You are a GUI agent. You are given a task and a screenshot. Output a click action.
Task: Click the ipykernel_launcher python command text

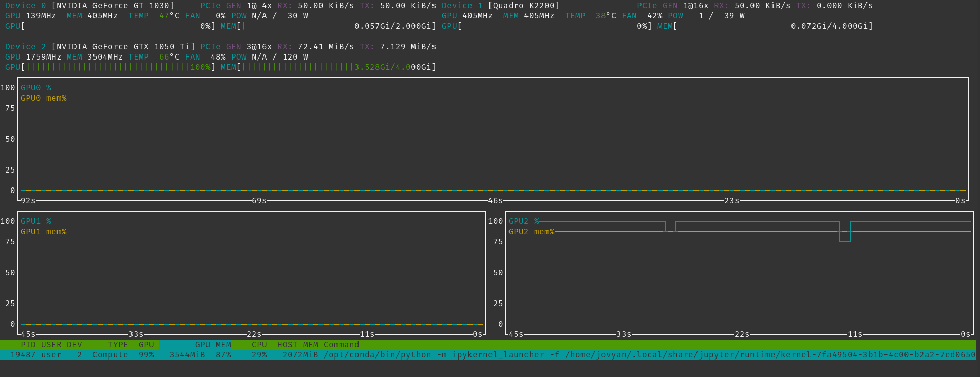(x=650, y=355)
